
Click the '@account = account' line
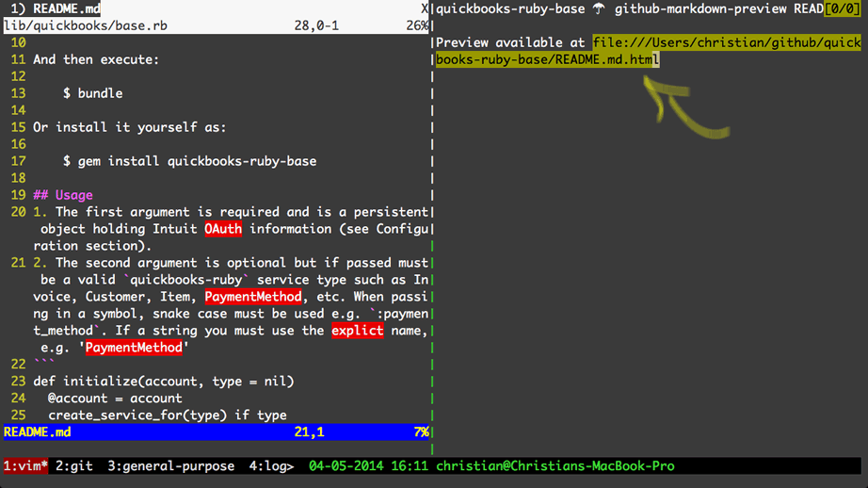click(115, 399)
